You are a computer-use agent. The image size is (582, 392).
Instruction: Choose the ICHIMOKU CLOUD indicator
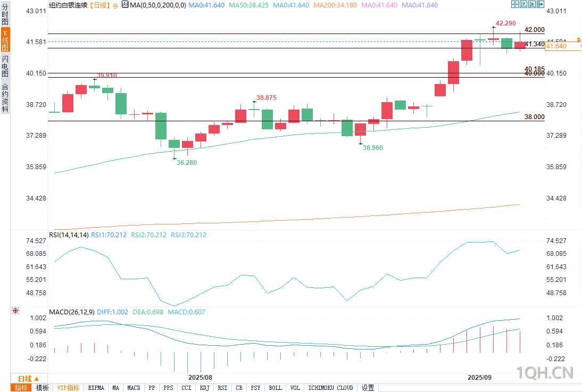(330, 388)
